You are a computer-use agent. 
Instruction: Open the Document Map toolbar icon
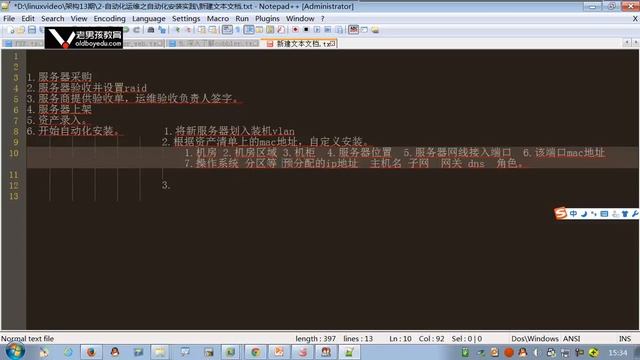(270, 30)
